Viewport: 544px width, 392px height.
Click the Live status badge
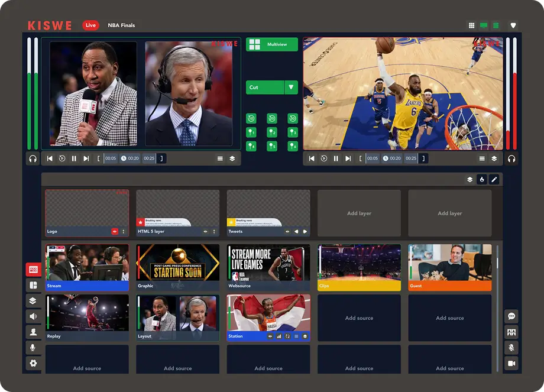point(90,25)
